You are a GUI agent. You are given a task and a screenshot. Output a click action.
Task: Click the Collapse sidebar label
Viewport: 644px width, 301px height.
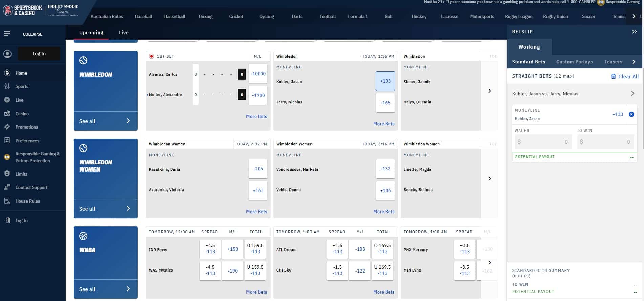33,34
